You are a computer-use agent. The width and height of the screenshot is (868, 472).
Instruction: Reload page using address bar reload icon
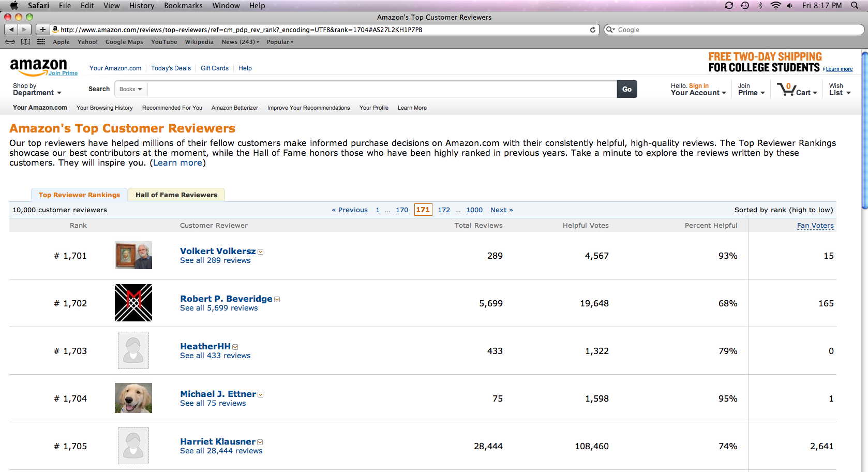coord(593,30)
